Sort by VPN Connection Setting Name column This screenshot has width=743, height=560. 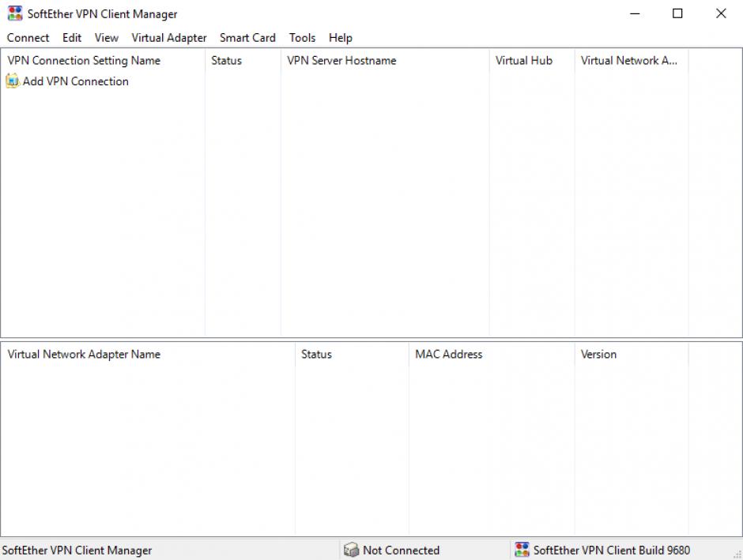[84, 61]
